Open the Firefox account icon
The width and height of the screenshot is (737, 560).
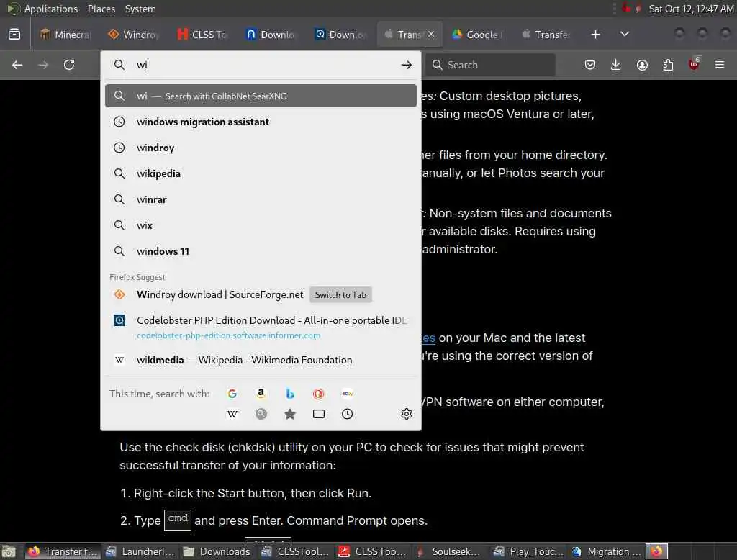[642, 65]
